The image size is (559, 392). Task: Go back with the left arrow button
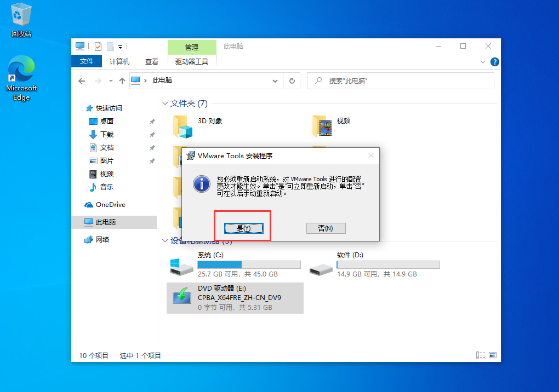(x=82, y=81)
